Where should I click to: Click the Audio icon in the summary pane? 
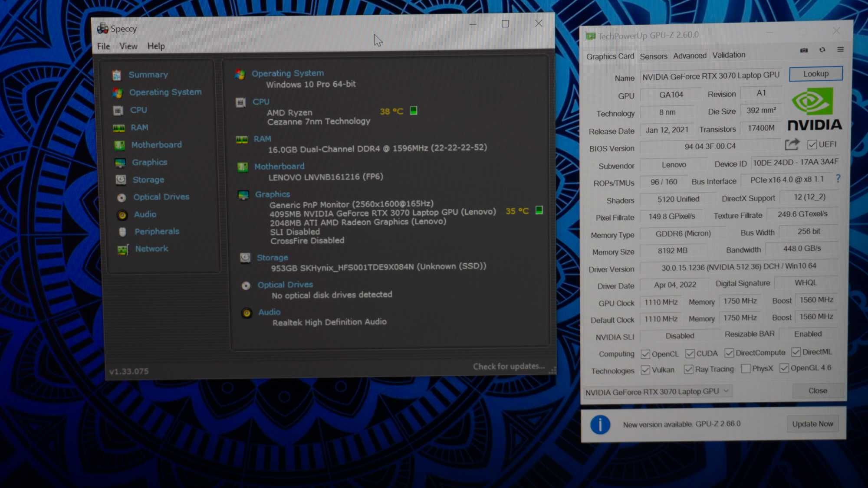pyautogui.click(x=247, y=313)
